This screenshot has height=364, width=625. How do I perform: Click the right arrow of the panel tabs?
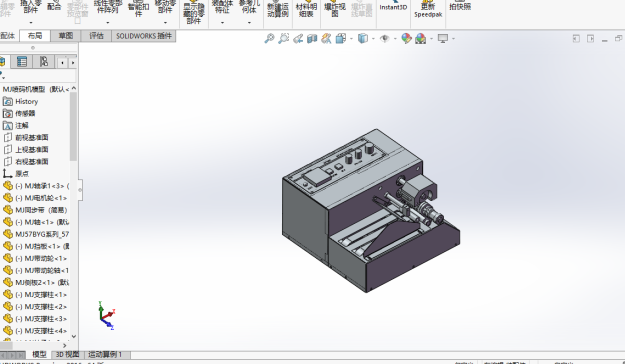coord(73,63)
